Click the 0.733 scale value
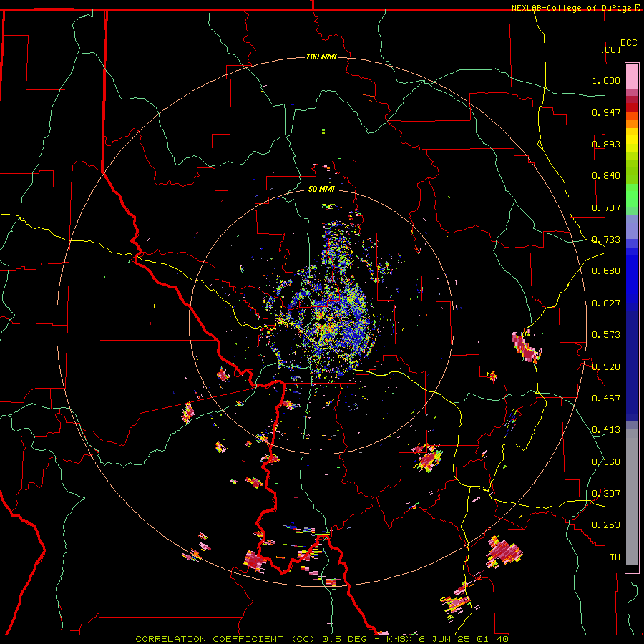Screen dimensions: 644x644 [x=606, y=240]
